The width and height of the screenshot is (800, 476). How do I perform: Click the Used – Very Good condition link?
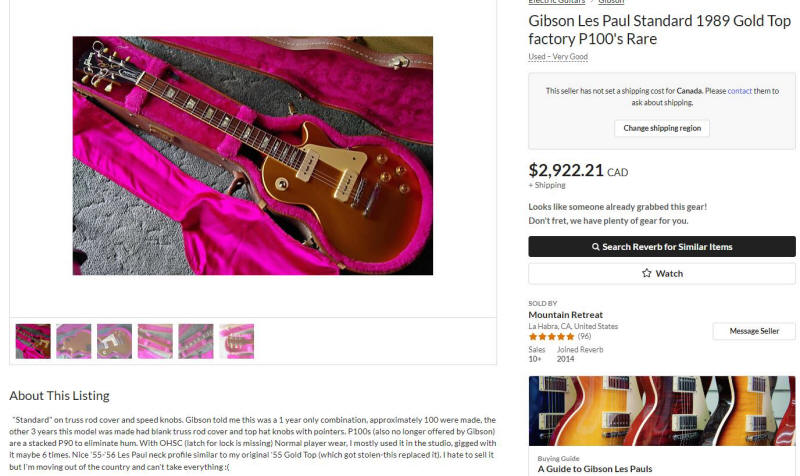coord(558,57)
